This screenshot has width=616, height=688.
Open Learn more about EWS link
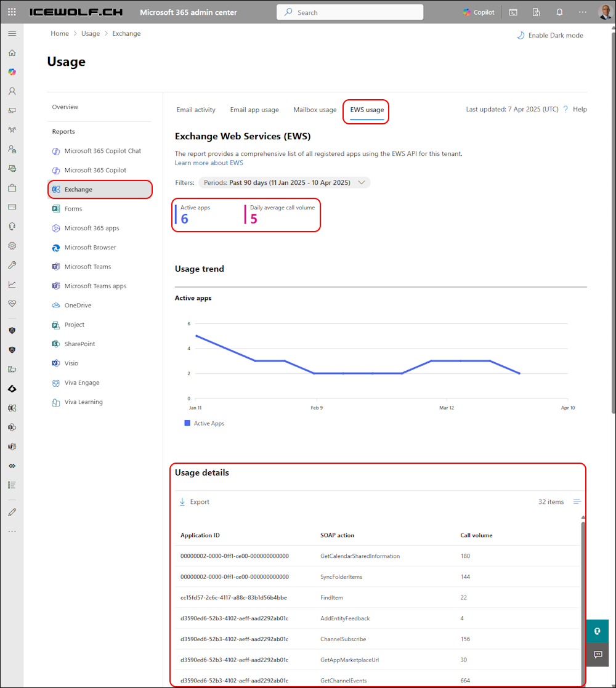tap(209, 163)
